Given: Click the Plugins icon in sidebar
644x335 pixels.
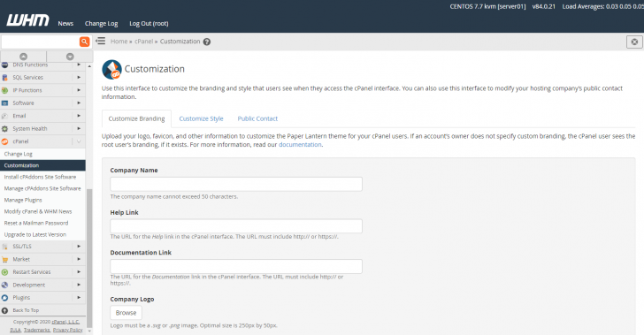Looking at the screenshot, I should (5, 298).
